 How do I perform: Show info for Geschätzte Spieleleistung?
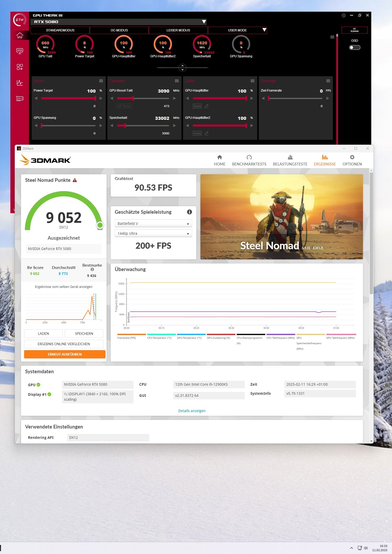190,212
